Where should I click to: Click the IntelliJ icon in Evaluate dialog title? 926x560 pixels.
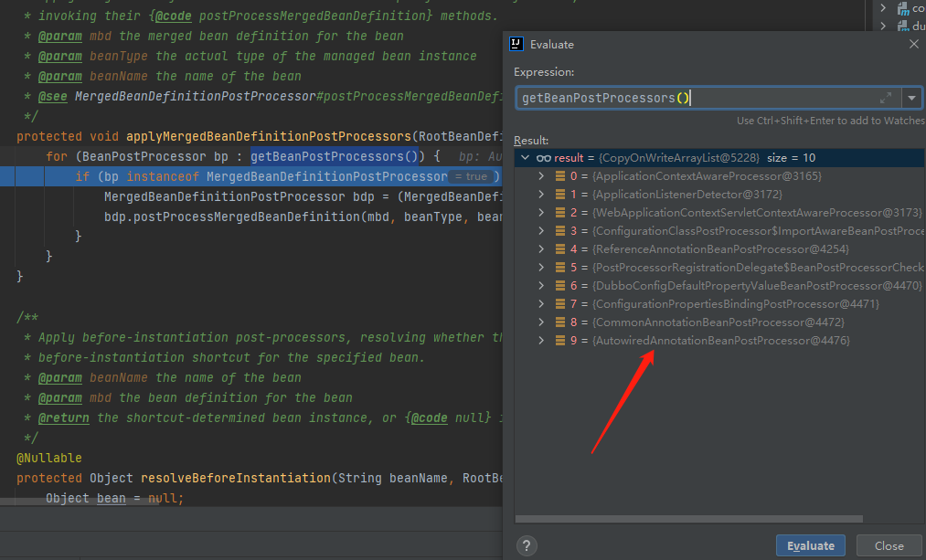516,44
